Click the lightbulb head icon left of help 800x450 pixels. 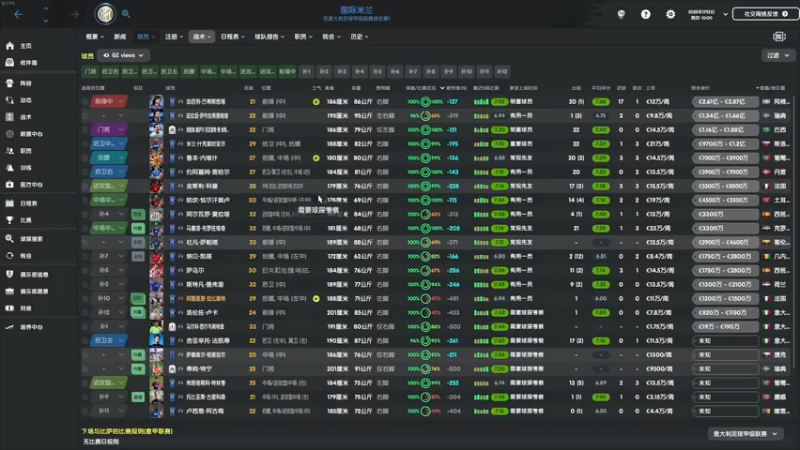621,14
